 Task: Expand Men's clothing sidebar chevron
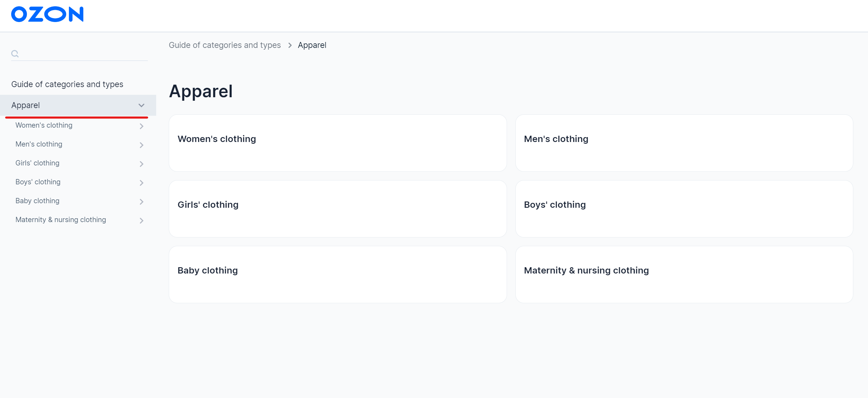(x=141, y=145)
